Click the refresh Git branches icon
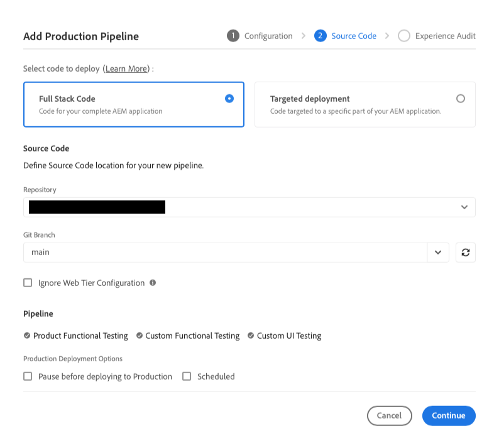This screenshot has width=499, height=448. tap(465, 253)
